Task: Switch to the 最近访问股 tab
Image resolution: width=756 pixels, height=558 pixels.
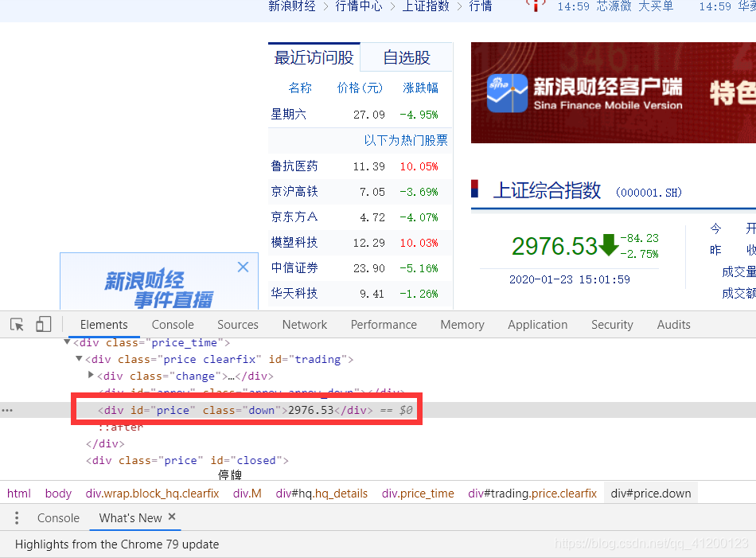Action: 314,57
